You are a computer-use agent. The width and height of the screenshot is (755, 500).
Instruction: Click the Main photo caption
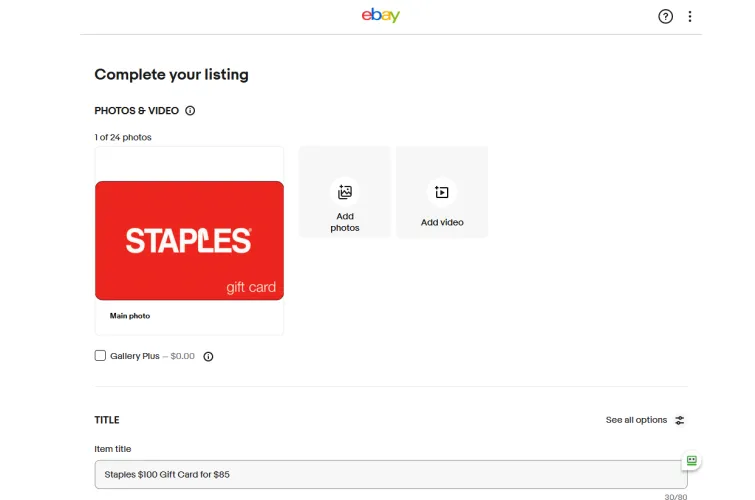coord(130,316)
